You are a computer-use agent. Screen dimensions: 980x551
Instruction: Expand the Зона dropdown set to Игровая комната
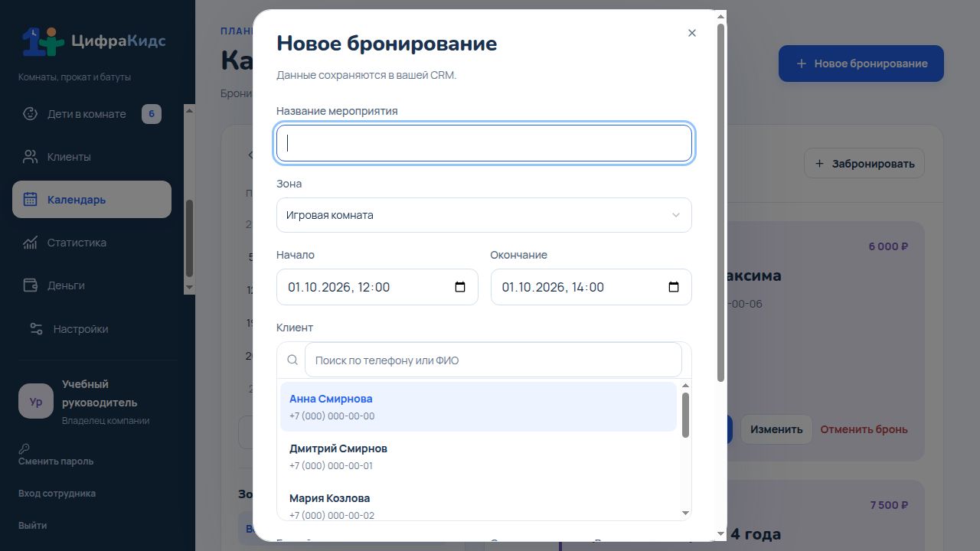(484, 215)
